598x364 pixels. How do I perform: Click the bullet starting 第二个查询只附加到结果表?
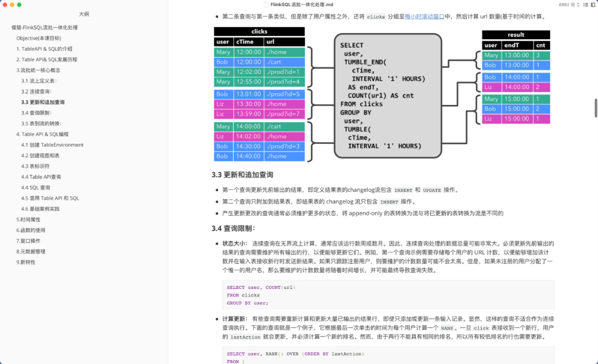coord(319,201)
